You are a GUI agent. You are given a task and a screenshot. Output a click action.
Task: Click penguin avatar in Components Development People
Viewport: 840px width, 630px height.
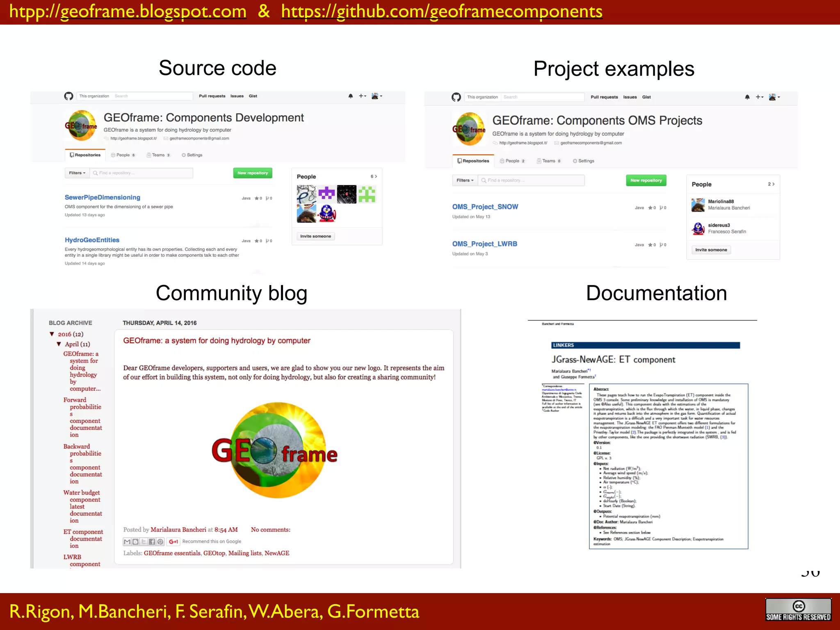[x=326, y=213]
